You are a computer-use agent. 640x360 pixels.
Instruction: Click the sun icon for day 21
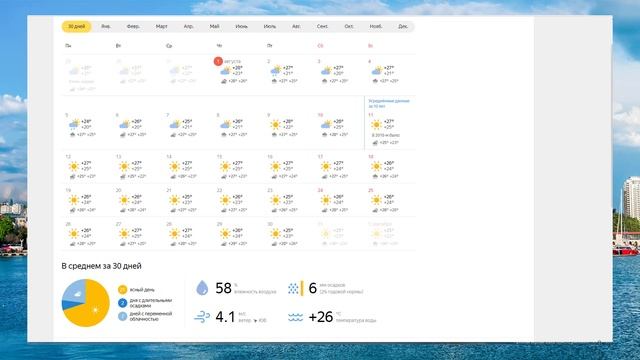175,200
